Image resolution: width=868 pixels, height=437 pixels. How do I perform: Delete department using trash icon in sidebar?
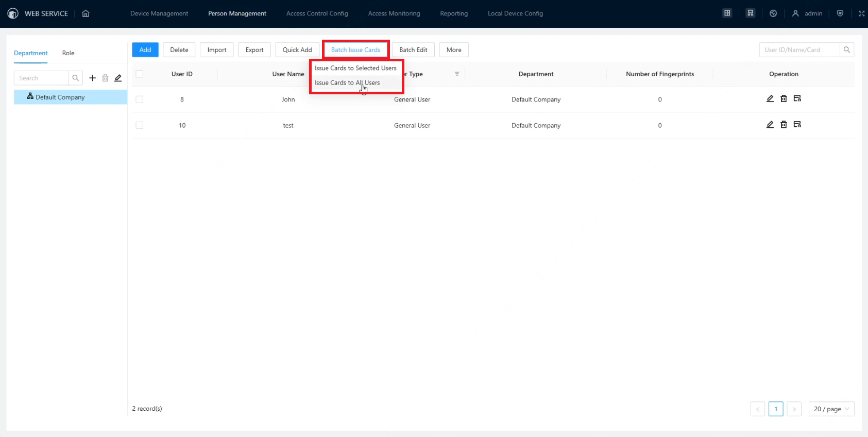pos(105,78)
